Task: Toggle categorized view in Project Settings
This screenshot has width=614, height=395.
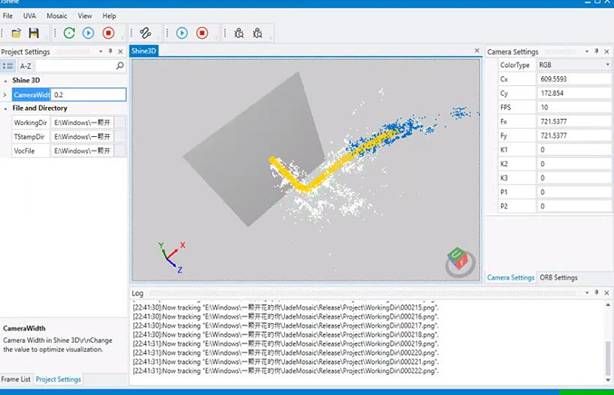Action: tap(8, 66)
